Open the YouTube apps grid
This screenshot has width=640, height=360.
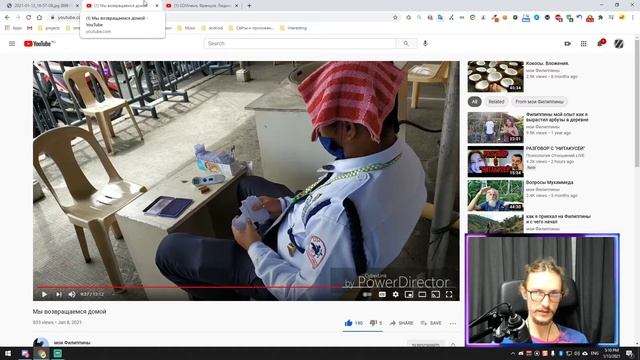[x=584, y=44]
